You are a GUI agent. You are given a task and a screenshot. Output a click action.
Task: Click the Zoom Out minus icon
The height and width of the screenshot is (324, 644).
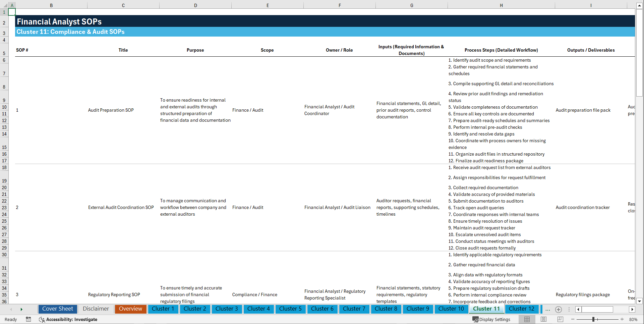573,319
